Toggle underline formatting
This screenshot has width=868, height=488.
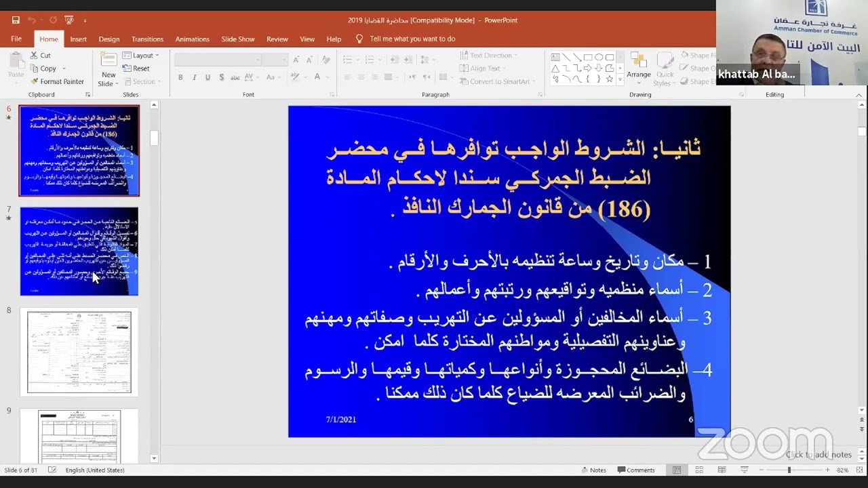(208, 77)
